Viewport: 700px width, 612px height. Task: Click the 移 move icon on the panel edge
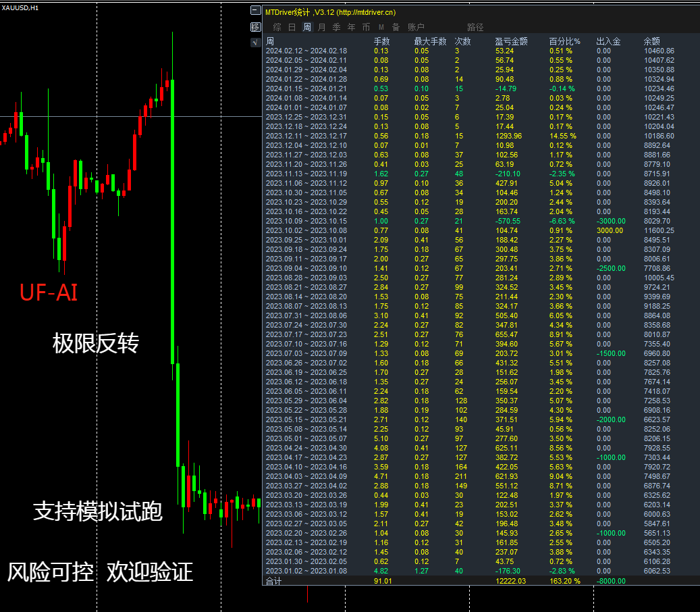[255, 26]
